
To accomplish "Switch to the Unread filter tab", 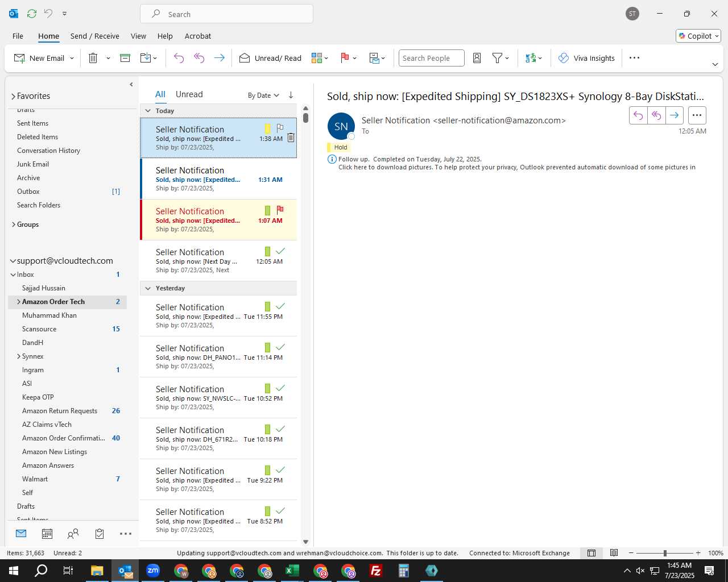I will click(x=189, y=94).
